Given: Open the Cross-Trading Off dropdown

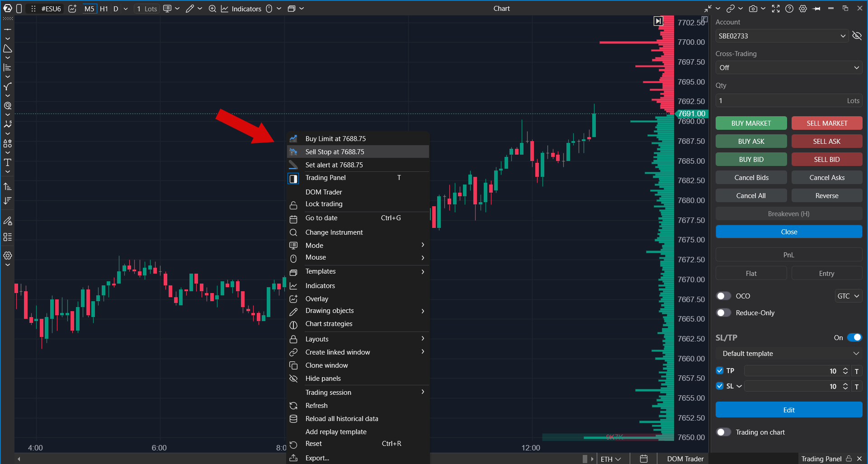Looking at the screenshot, I should [789, 67].
